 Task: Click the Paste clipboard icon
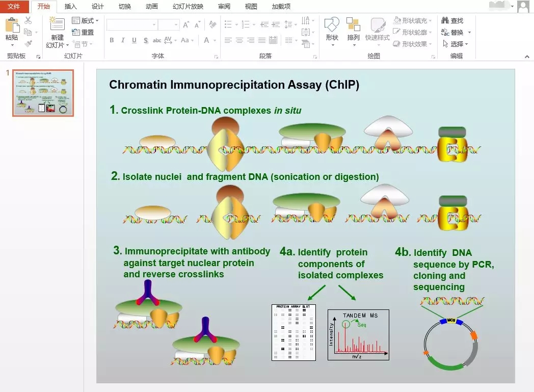(x=12, y=25)
